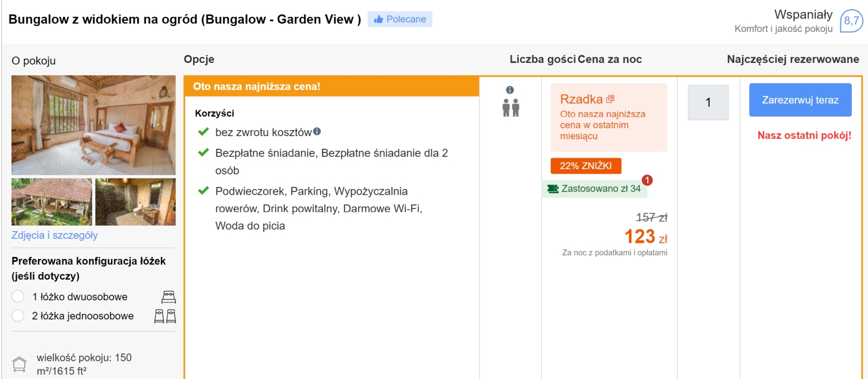This screenshot has width=868, height=379.
Task: Click 'Wspaniały' rating text
Action: (x=803, y=15)
